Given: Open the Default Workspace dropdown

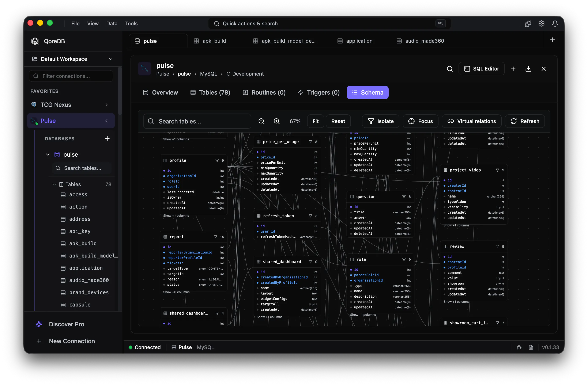Looking at the screenshot, I should click(72, 59).
